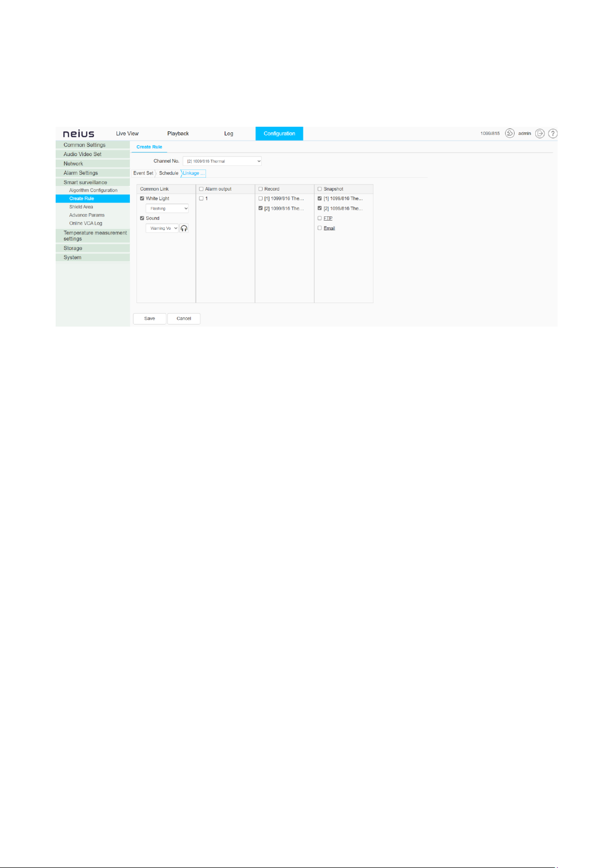Open the Warning Vo sound dropdown
This screenshot has width=614, height=868.
(x=162, y=228)
